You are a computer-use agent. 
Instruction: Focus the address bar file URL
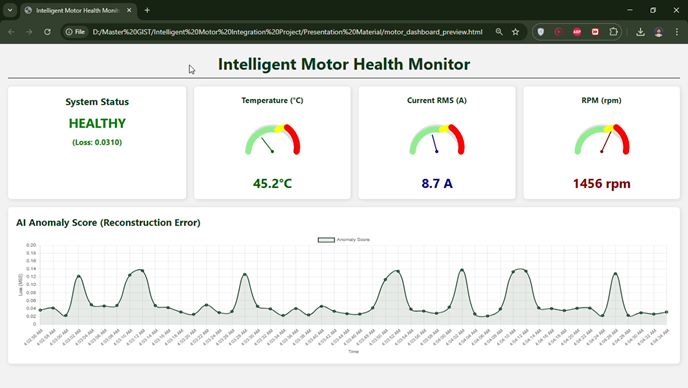click(287, 32)
